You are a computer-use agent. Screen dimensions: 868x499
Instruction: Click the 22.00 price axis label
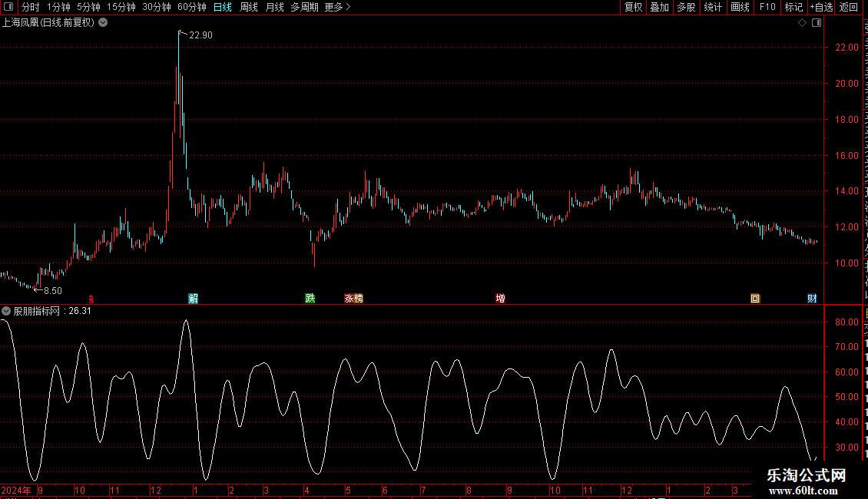pyautogui.click(x=846, y=48)
